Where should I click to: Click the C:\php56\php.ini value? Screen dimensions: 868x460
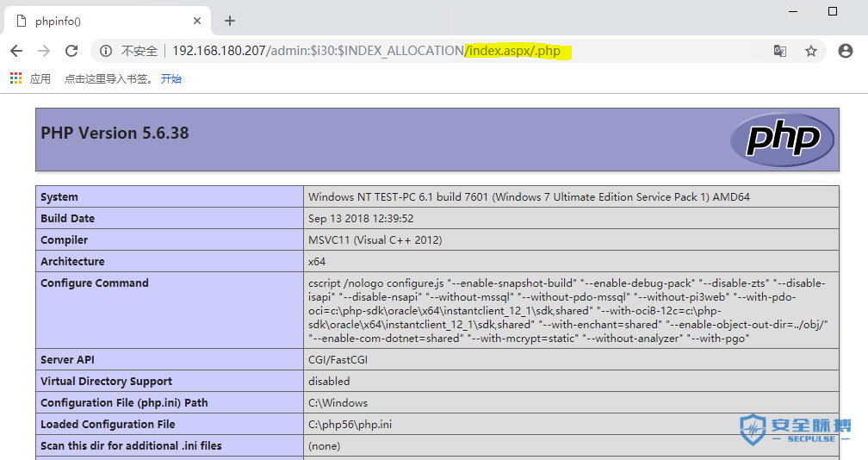click(350, 425)
